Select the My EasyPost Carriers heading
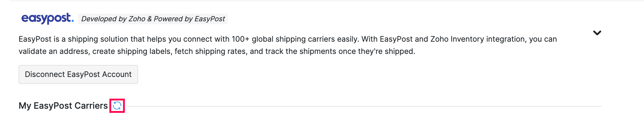The width and height of the screenshot is (644, 123). (63, 106)
